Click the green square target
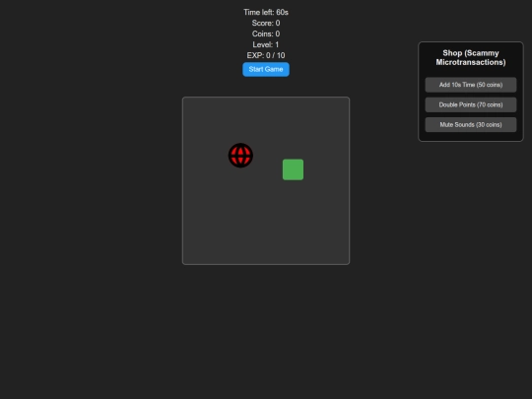Screen dimensions: 532x399 pyautogui.click(x=294, y=169)
